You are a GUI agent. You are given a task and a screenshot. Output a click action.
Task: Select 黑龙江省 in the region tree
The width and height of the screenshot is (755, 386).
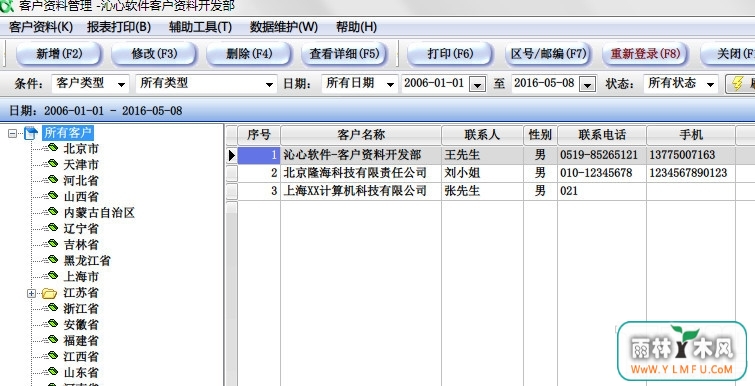(x=87, y=260)
